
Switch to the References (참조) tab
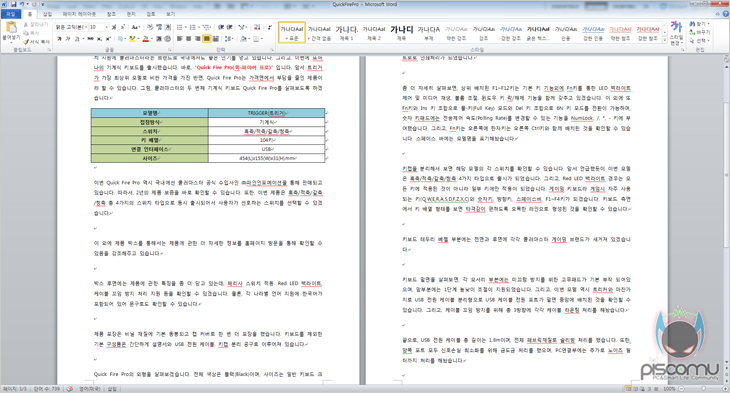[x=111, y=14]
